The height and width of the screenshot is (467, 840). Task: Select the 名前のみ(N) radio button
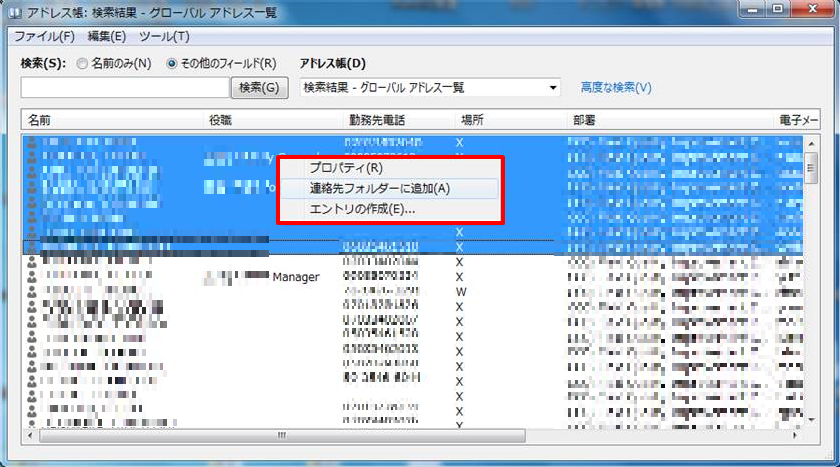(x=80, y=64)
